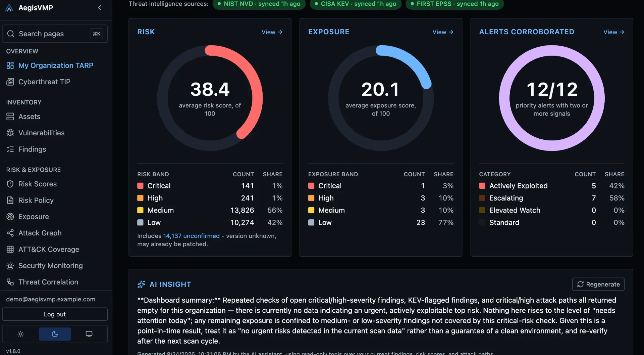Image resolution: width=644 pixels, height=355 pixels.
Task: Collapse the sidebar with the chevron
Action: click(100, 8)
